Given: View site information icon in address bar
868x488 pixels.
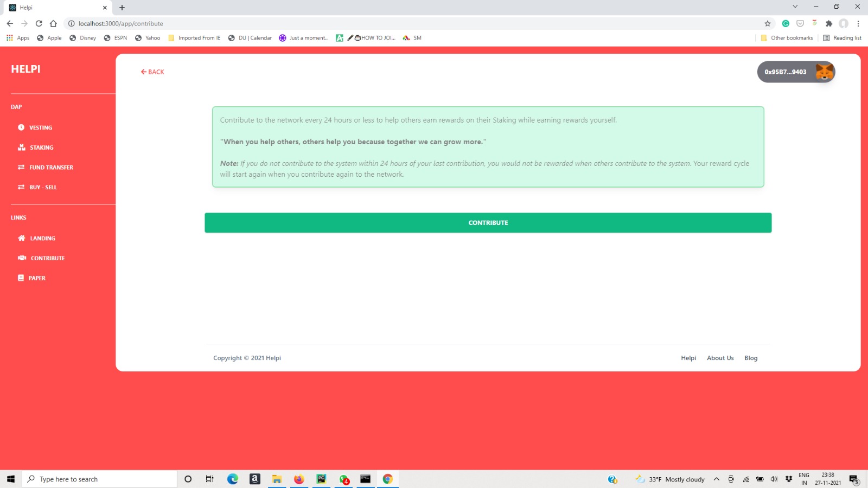Looking at the screenshot, I should point(71,23).
